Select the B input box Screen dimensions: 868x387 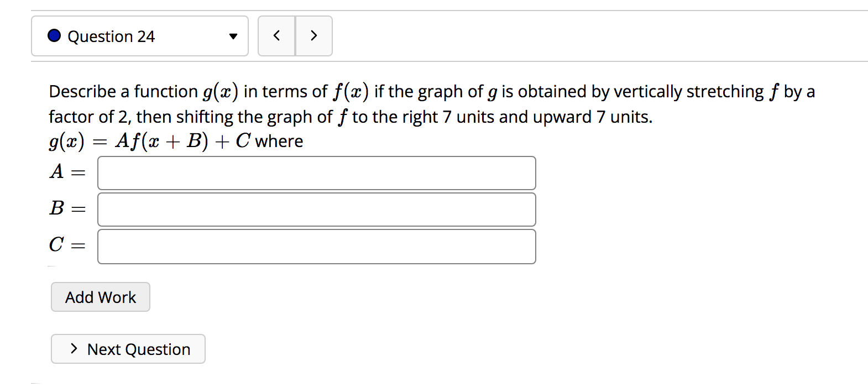(x=315, y=210)
